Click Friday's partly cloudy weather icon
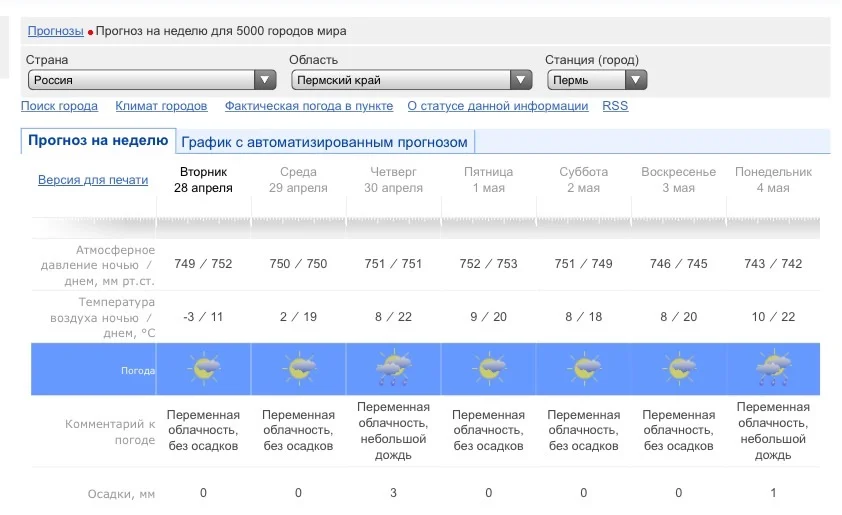The image size is (842, 515). (489, 369)
